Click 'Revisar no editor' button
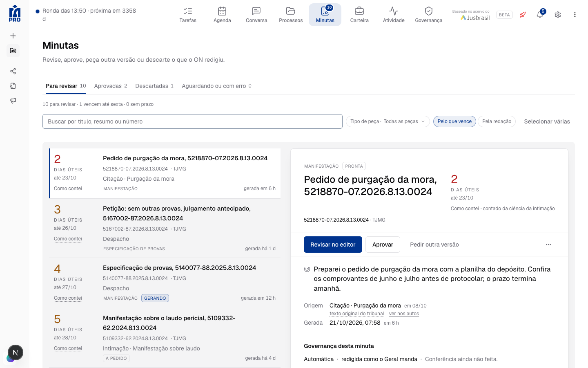This screenshot has height=368, width=588. point(333,245)
